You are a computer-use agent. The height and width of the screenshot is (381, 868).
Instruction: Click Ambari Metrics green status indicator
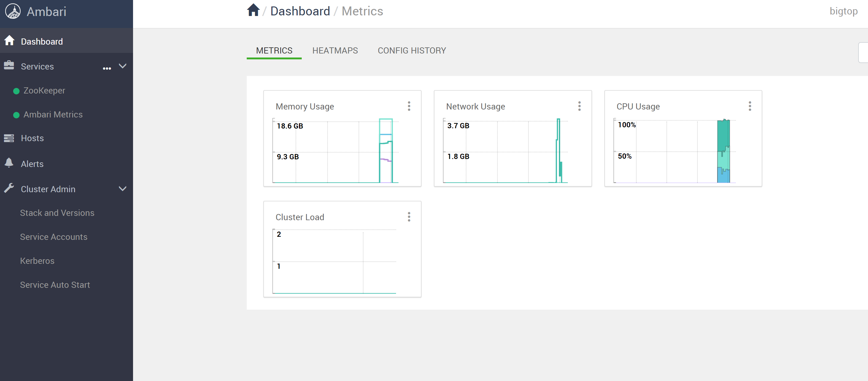(16, 115)
